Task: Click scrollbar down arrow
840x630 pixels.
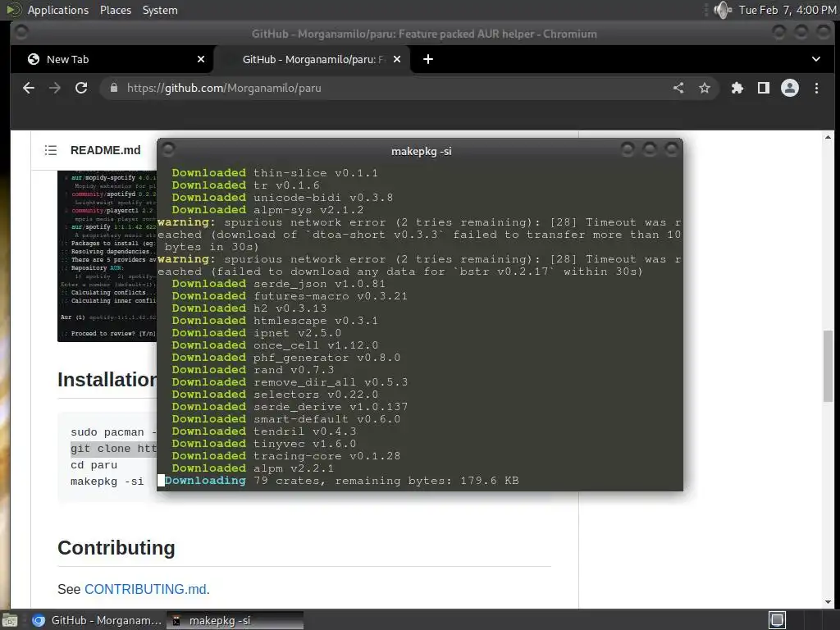Action: tap(829, 601)
